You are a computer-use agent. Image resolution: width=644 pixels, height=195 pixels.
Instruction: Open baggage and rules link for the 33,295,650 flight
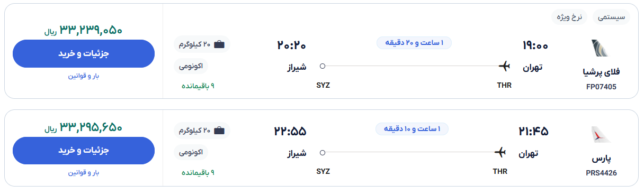coord(84,172)
